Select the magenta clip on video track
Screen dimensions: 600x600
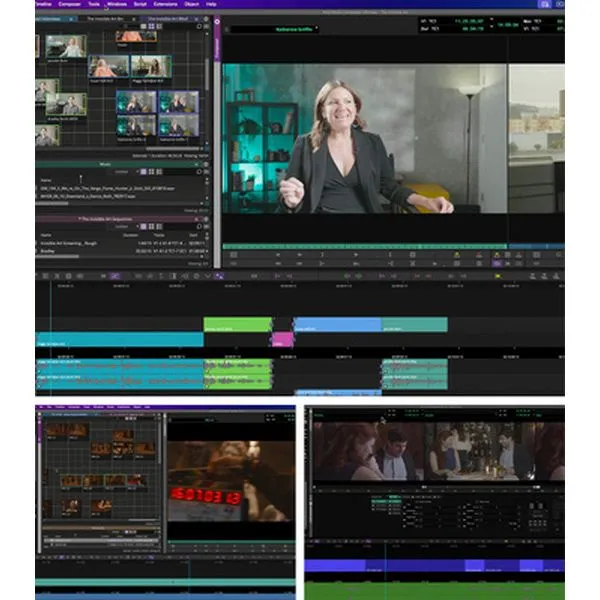tap(282, 339)
